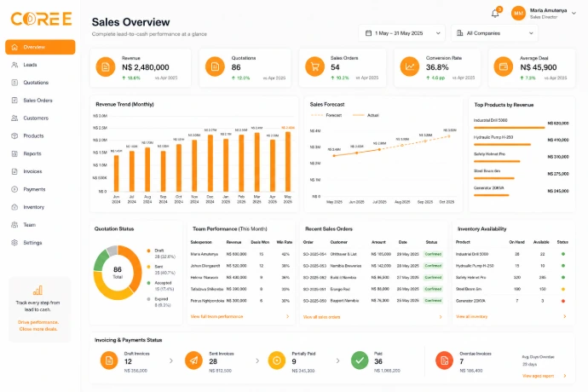
Task: Click chevron after Partially Paid
Action: [x=337, y=360]
